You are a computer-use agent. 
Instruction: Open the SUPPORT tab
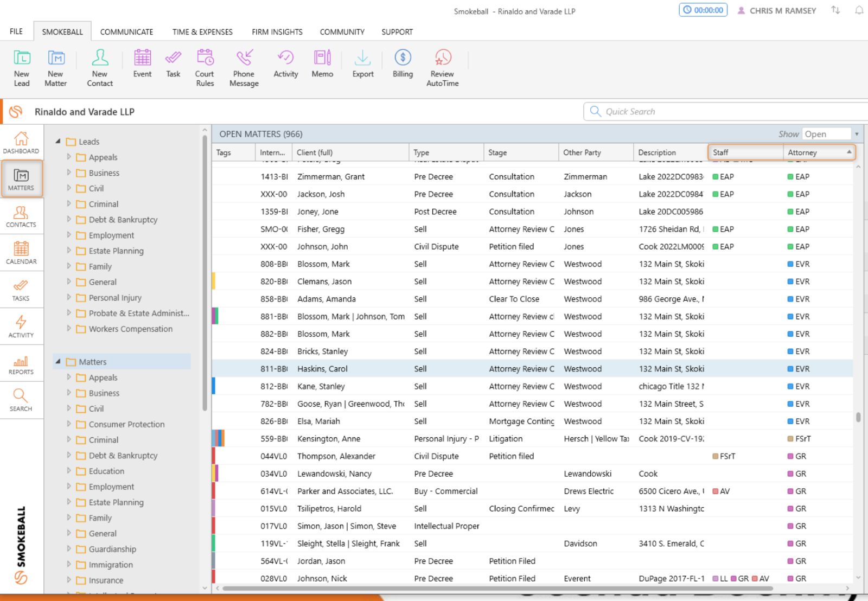click(397, 32)
